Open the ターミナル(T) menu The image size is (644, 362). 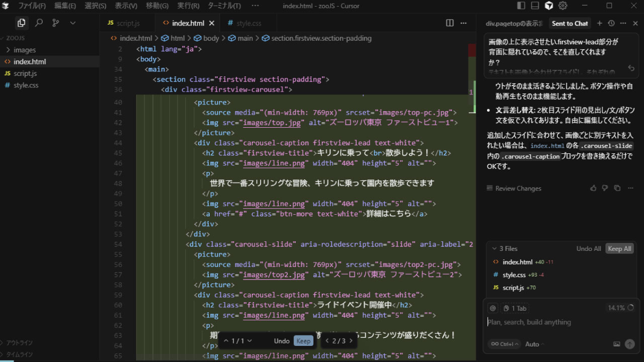coord(224,6)
